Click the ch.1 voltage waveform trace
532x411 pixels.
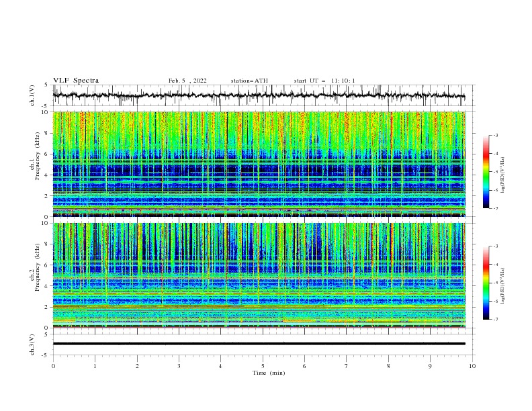[259, 95]
